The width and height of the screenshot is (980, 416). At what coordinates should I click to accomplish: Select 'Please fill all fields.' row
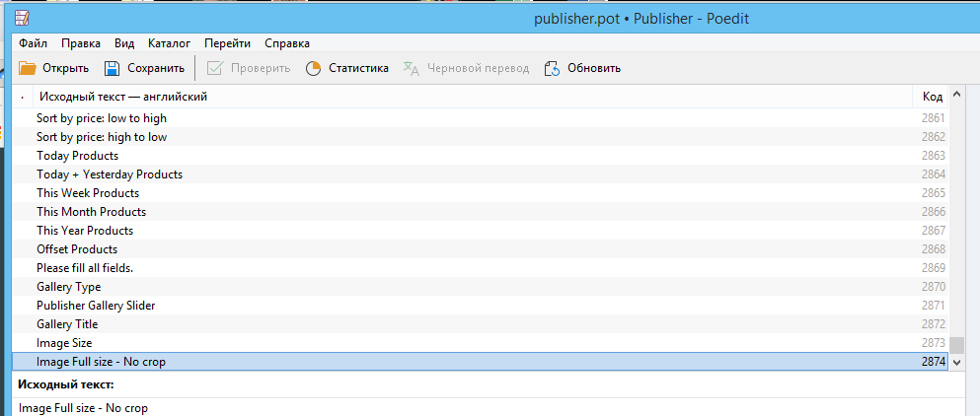coord(480,268)
